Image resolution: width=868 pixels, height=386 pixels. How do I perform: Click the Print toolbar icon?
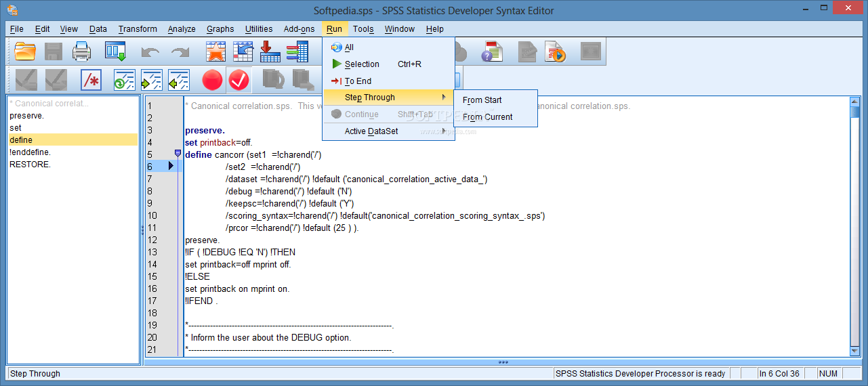[x=82, y=51]
